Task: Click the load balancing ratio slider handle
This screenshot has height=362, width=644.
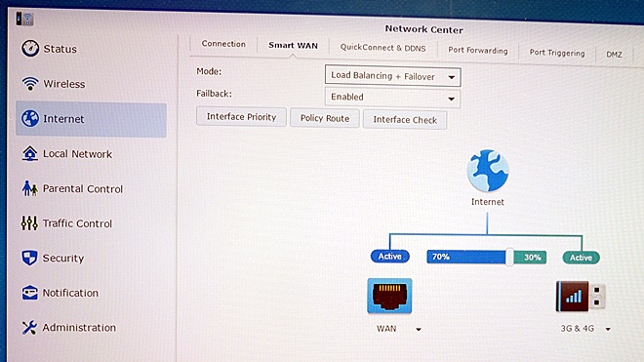Action: 509,258
